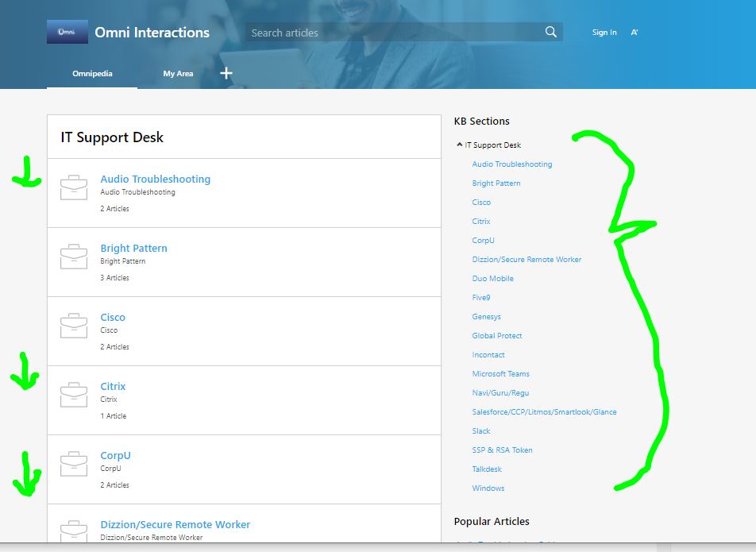
Task: Select Slack in KB Sections
Action: [481, 431]
